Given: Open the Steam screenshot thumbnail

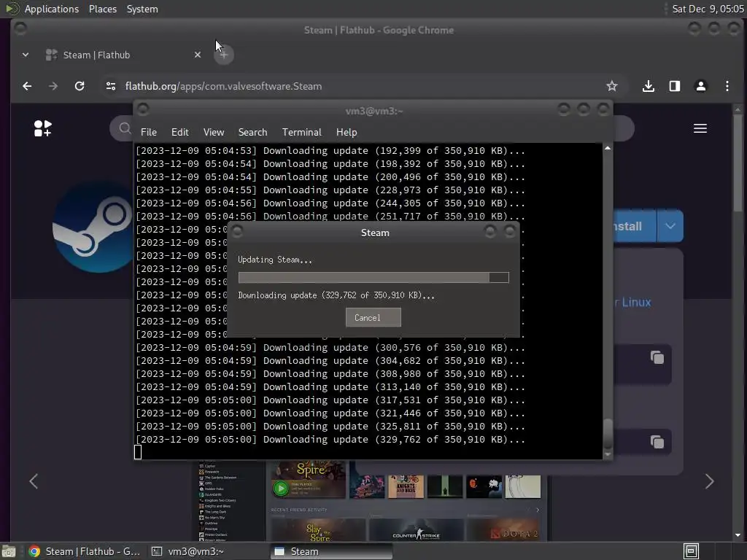Looking at the screenshot, I should (x=373, y=500).
